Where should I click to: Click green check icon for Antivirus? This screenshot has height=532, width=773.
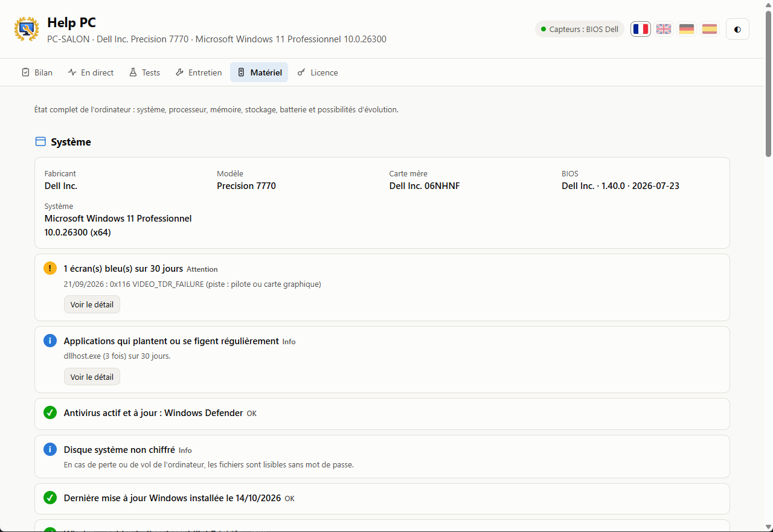click(50, 412)
